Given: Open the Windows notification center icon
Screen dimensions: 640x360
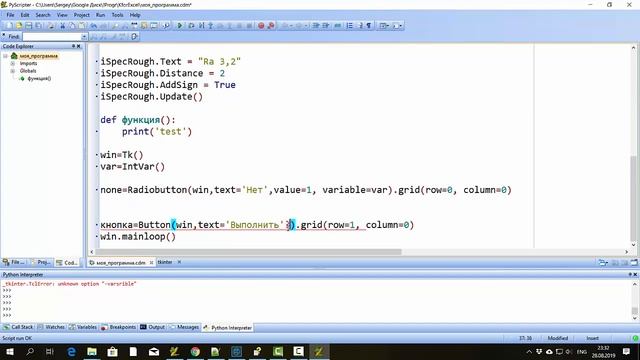Looking at the screenshot, I should tap(627, 351).
